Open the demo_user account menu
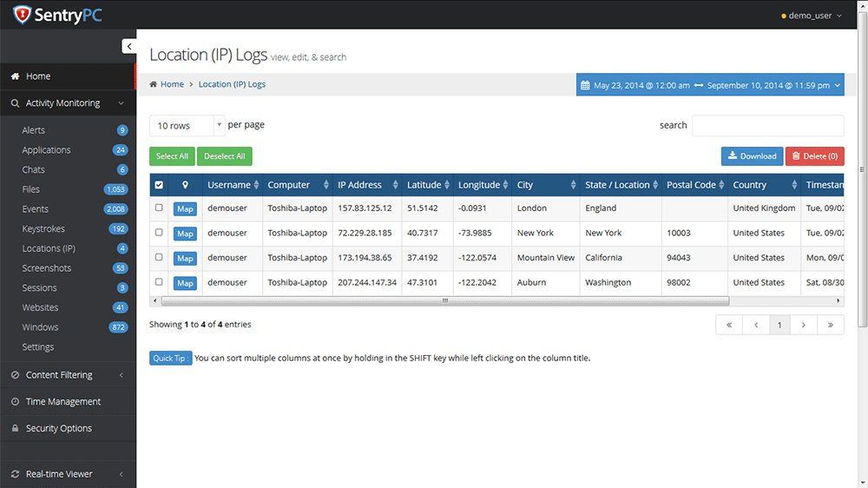 point(811,16)
